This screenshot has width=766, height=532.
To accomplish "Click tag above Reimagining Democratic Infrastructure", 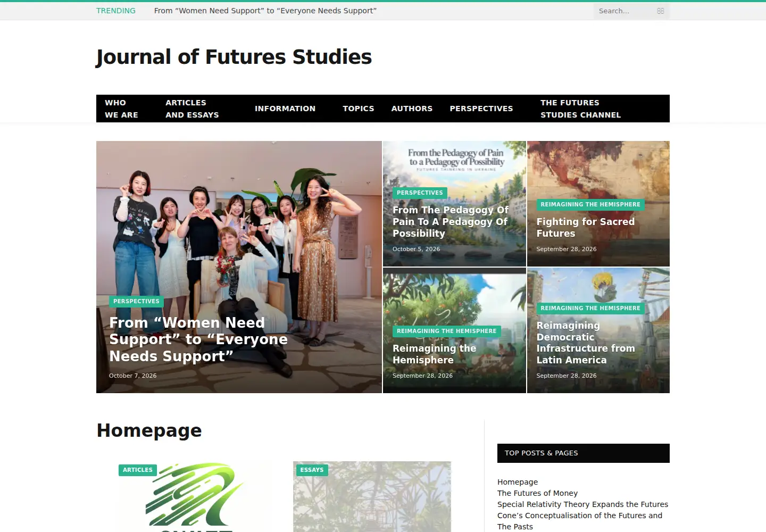I will 590,308.
